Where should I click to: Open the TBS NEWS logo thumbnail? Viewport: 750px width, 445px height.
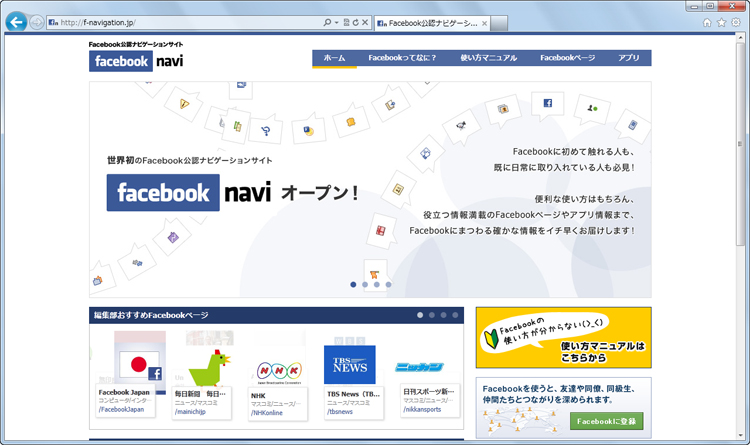coord(350,365)
